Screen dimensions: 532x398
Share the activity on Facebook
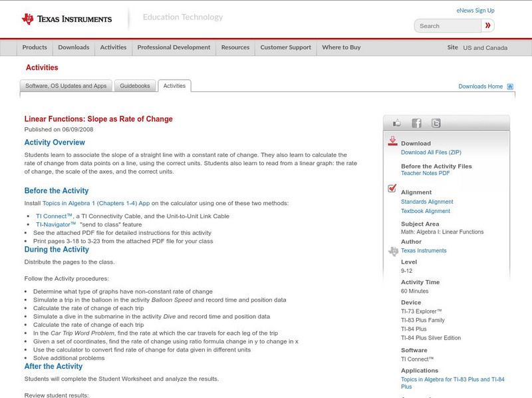[x=417, y=123]
